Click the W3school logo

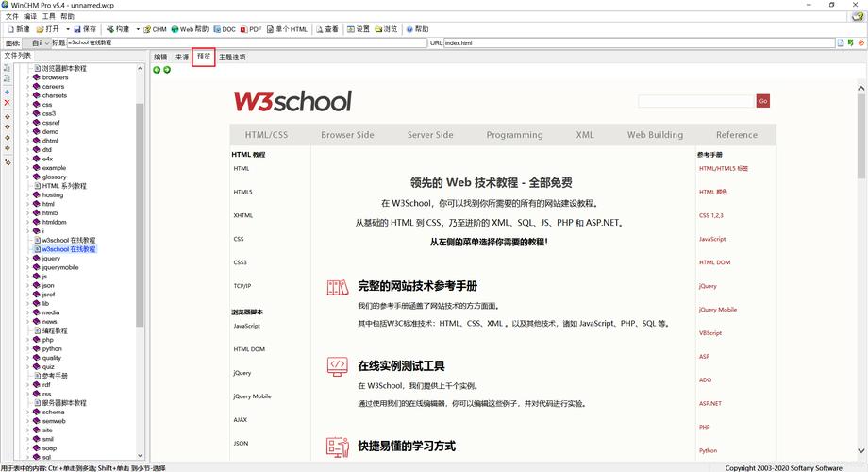coord(292,101)
